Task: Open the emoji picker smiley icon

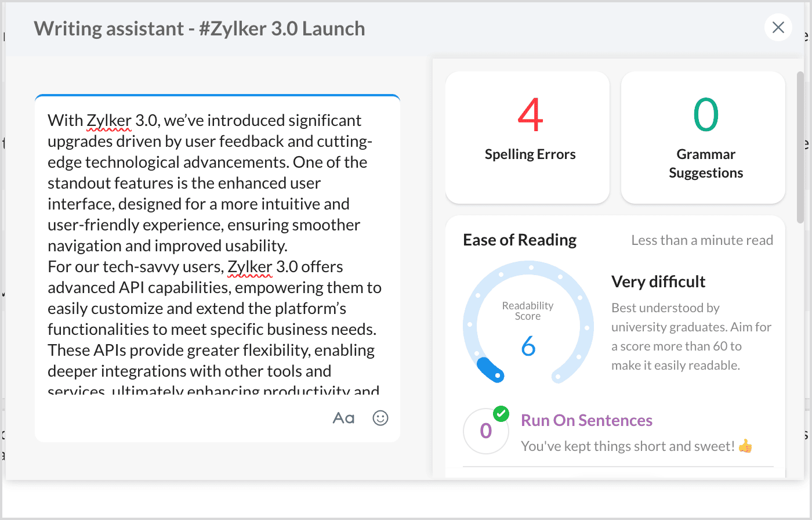Action: point(380,418)
